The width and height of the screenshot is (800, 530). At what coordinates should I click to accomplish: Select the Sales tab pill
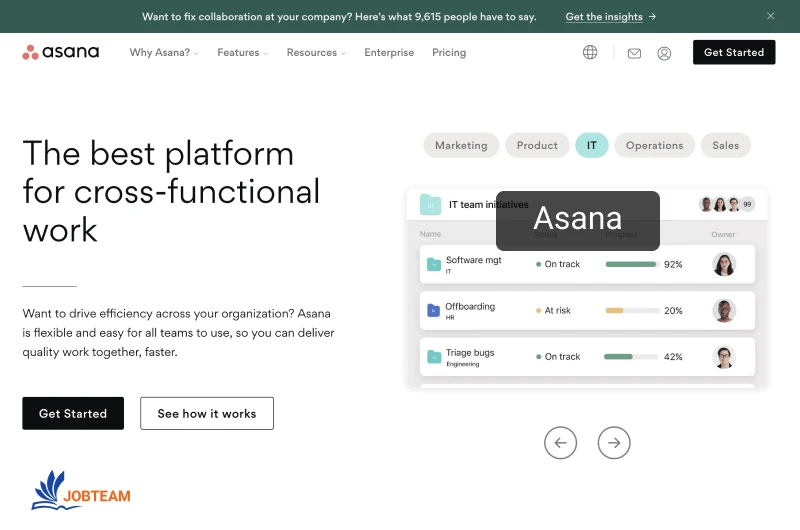pos(725,145)
